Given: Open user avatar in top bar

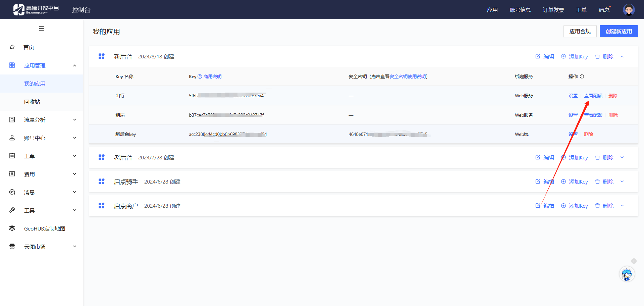Looking at the screenshot, I should pos(629,10).
